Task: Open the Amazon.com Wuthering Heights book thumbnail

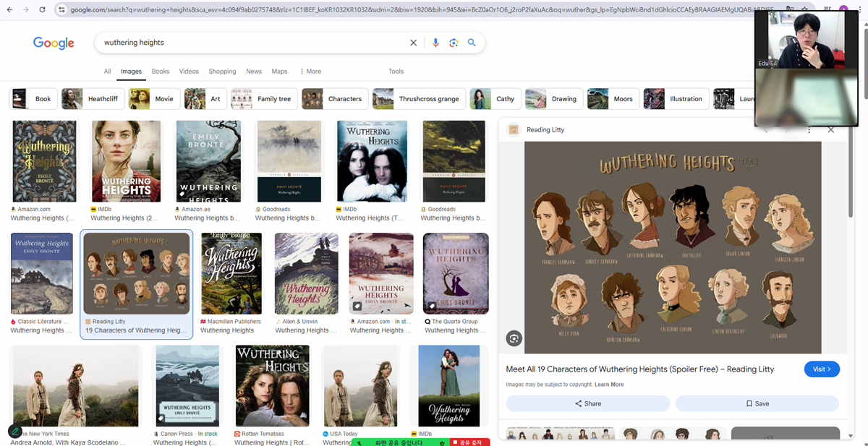Action: (x=43, y=161)
